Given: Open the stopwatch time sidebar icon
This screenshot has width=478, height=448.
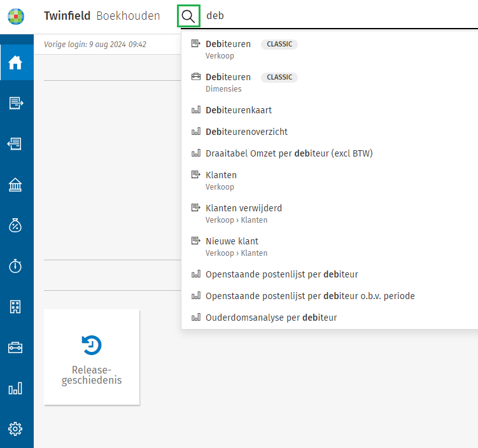Looking at the screenshot, I should pos(16,266).
